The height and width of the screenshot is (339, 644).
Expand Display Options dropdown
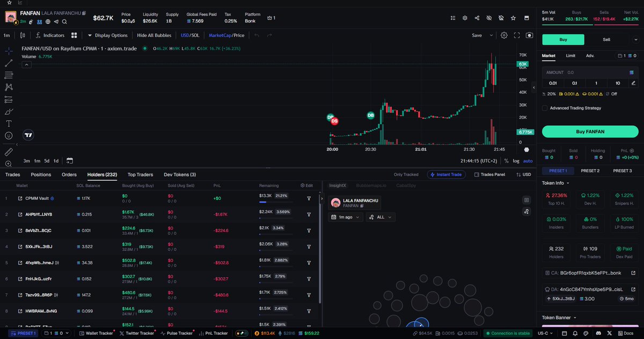coord(108,35)
